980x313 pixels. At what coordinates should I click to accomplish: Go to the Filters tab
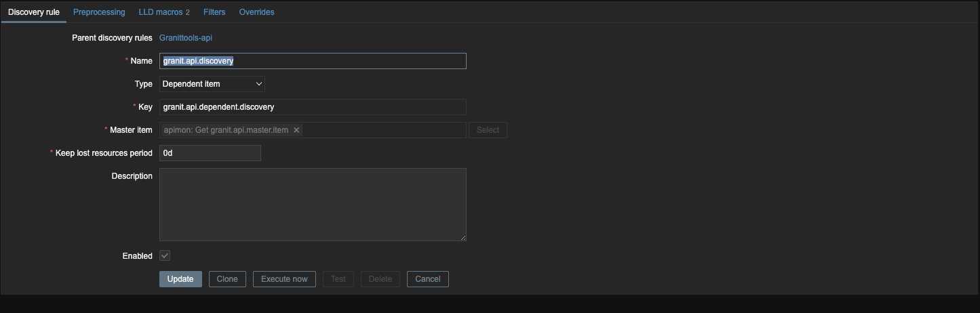pyautogui.click(x=214, y=12)
